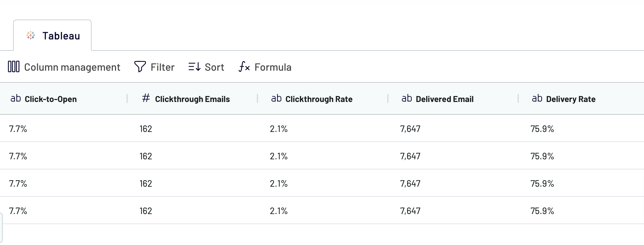Click the text type icon beside Delivered Email

[x=407, y=98]
